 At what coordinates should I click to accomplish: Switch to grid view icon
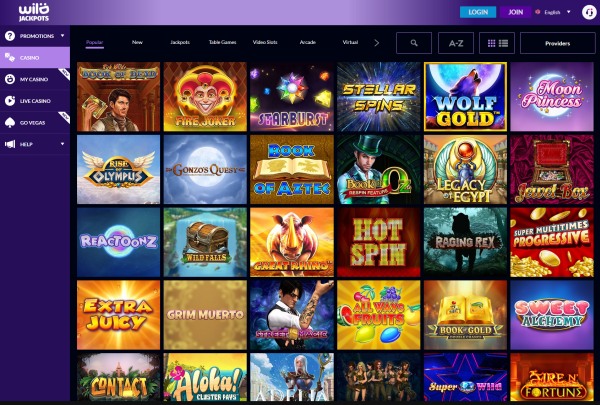pos(492,43)
